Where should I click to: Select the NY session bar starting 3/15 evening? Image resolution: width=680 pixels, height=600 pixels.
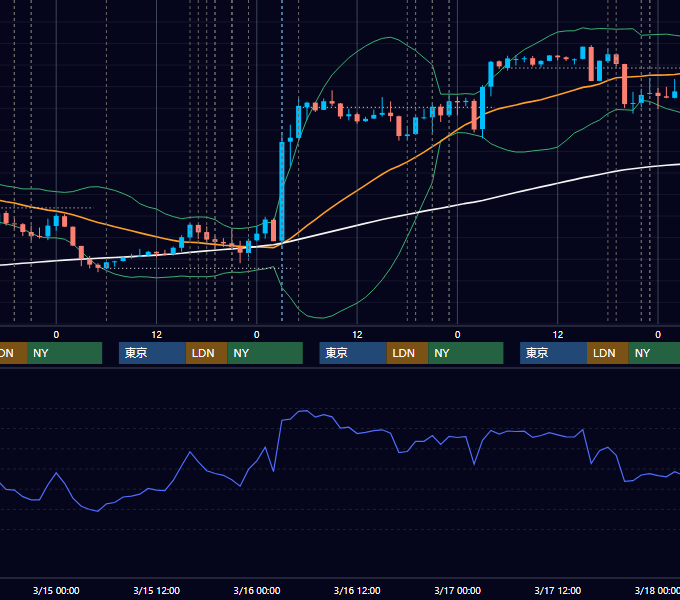[265, 353]
